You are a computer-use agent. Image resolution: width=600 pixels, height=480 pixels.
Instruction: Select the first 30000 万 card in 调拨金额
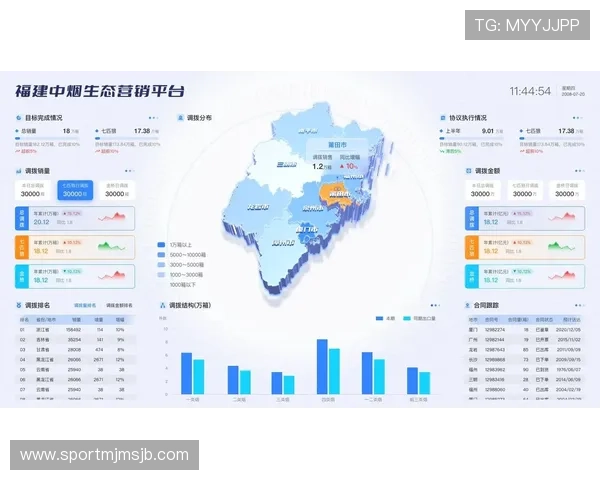pos(483,190)
